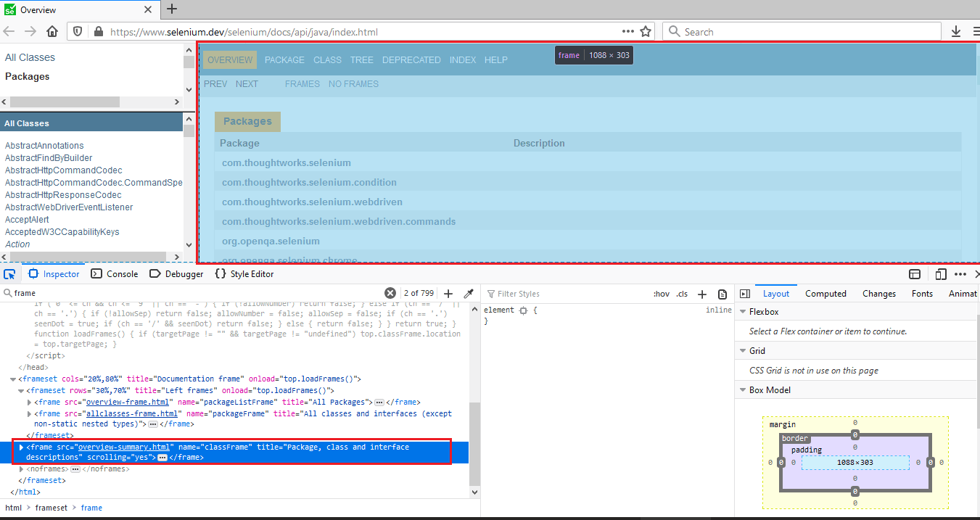
Task: Add a new rule with the plus icon
Action: (x=701, y=294)
